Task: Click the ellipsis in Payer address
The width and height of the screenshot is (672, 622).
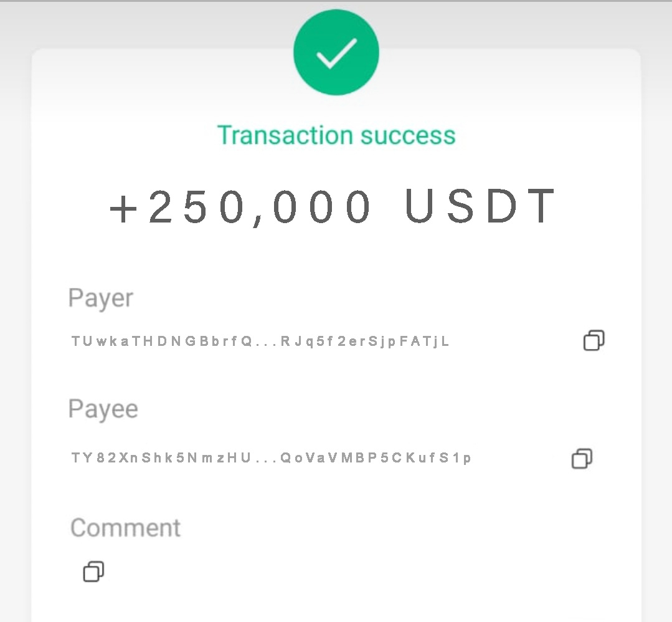Action: 266,345
